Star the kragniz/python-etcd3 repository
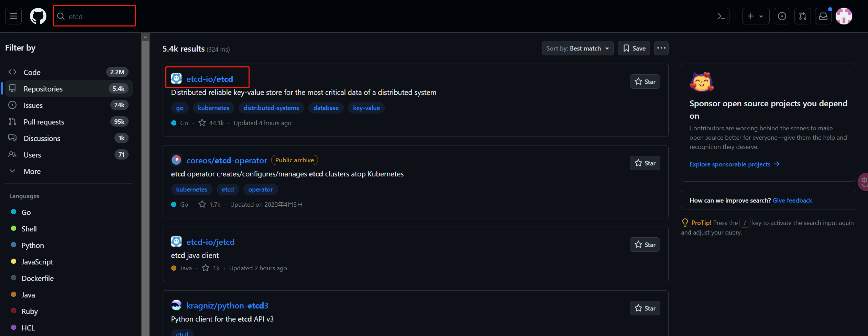 coord(645,308)
